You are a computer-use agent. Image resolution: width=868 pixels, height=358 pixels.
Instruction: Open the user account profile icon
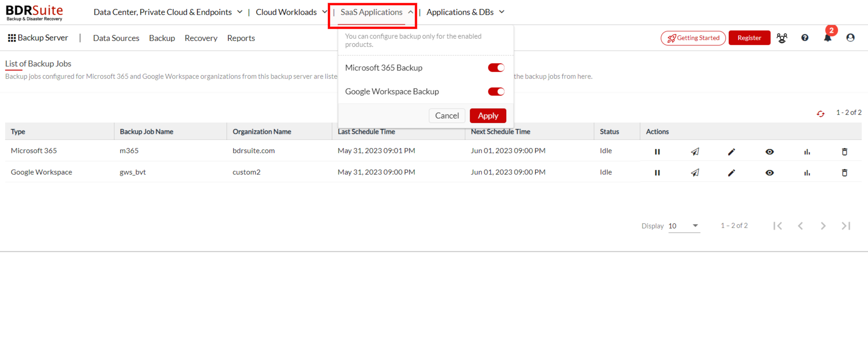(x=850, y=38)
